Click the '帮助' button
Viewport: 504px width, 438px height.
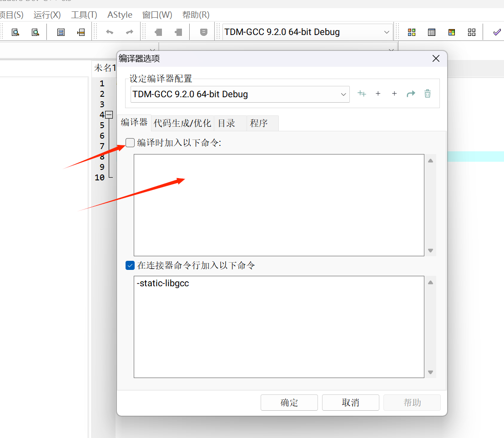(x=412, y=403)
